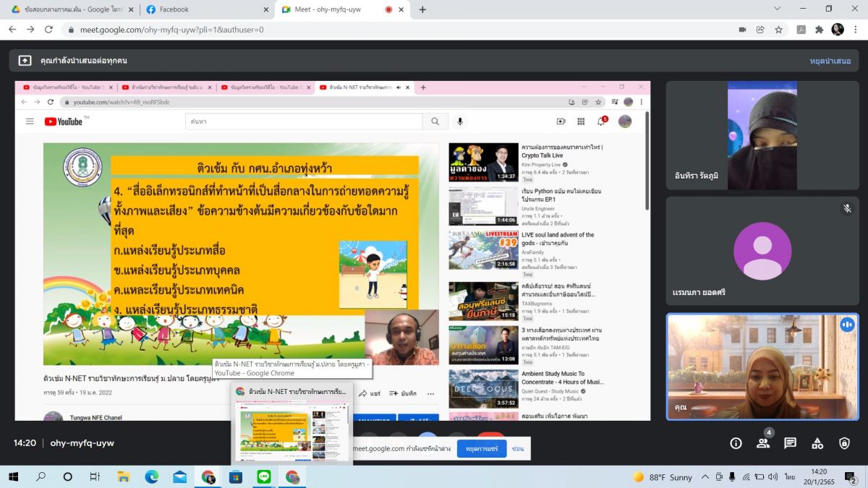Screen dimensions: 868x488
Task: Open Chrome's three-dot menu
Action: coord(856,30)
